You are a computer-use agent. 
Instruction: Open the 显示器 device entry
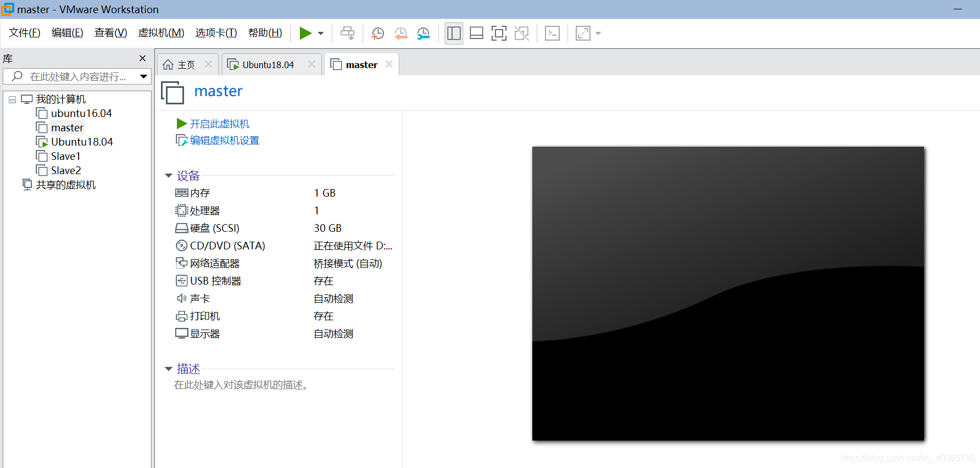tap(205, 334)
